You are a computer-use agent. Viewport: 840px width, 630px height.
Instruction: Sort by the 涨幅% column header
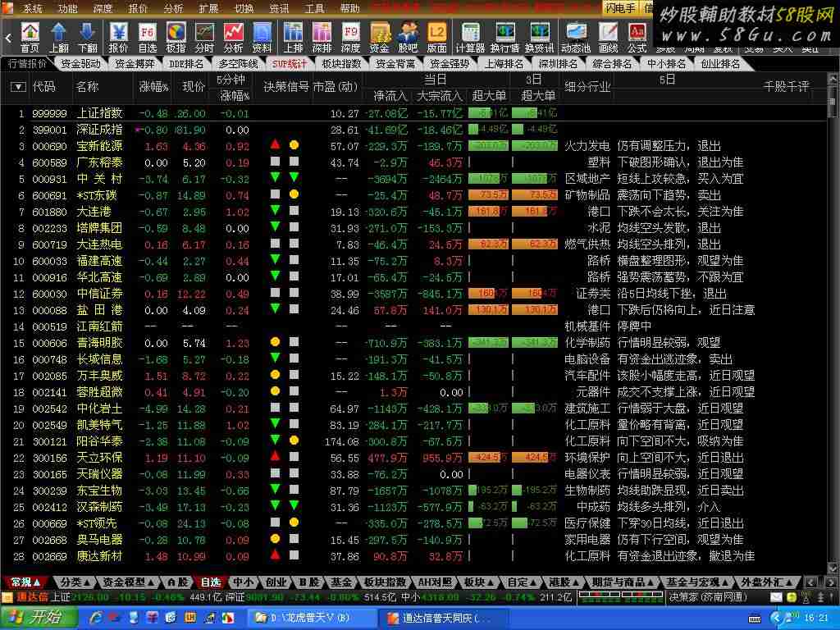(153, 87)
